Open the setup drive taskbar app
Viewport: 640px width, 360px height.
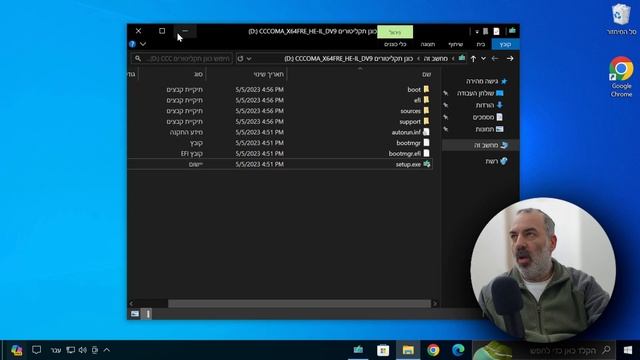(x=358, y=350)
